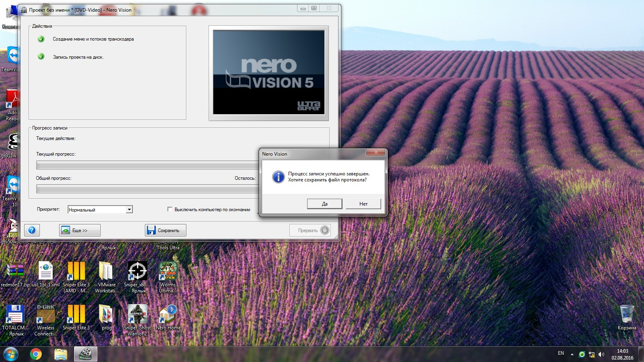
Task: Minimize the Nero Vision project window
Action: [x=303, y=8]
